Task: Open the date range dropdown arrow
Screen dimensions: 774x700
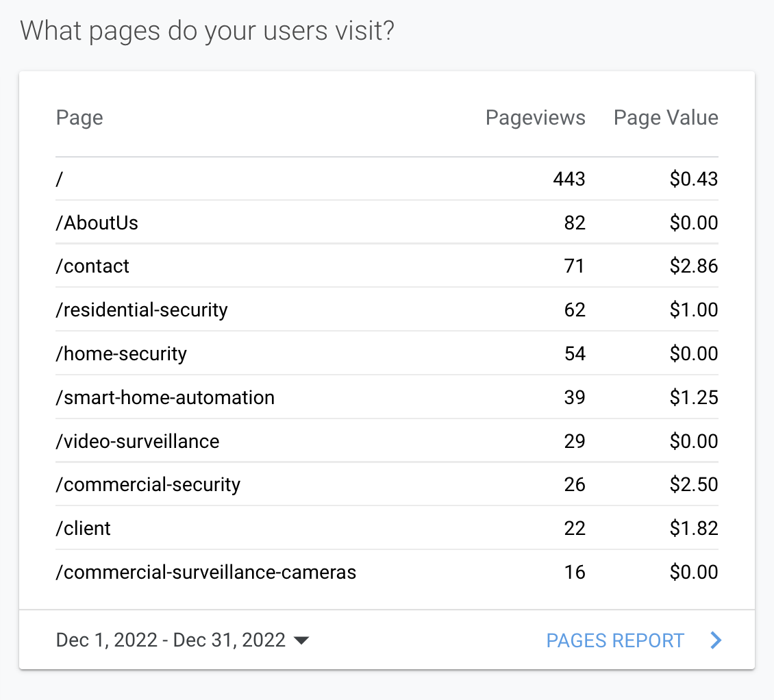Action: tap(301, 641)
